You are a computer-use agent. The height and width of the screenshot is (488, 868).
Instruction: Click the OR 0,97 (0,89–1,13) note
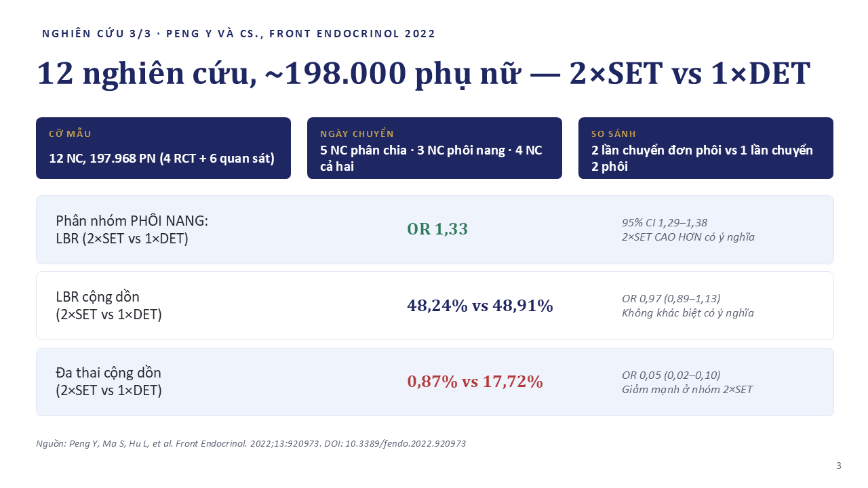coord(671,298)
